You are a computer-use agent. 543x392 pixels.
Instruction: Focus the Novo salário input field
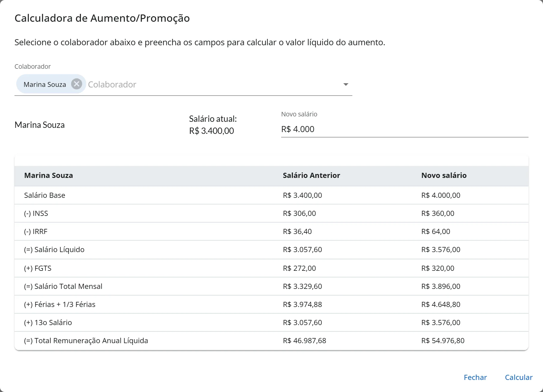coord(405,129)
